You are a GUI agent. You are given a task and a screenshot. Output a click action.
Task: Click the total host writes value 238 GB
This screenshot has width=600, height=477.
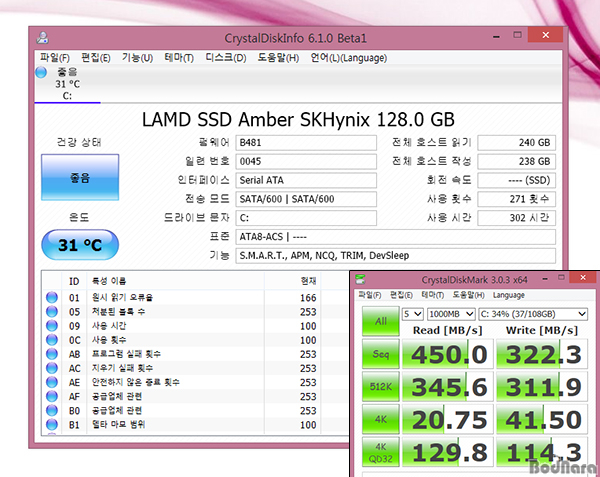517,161
